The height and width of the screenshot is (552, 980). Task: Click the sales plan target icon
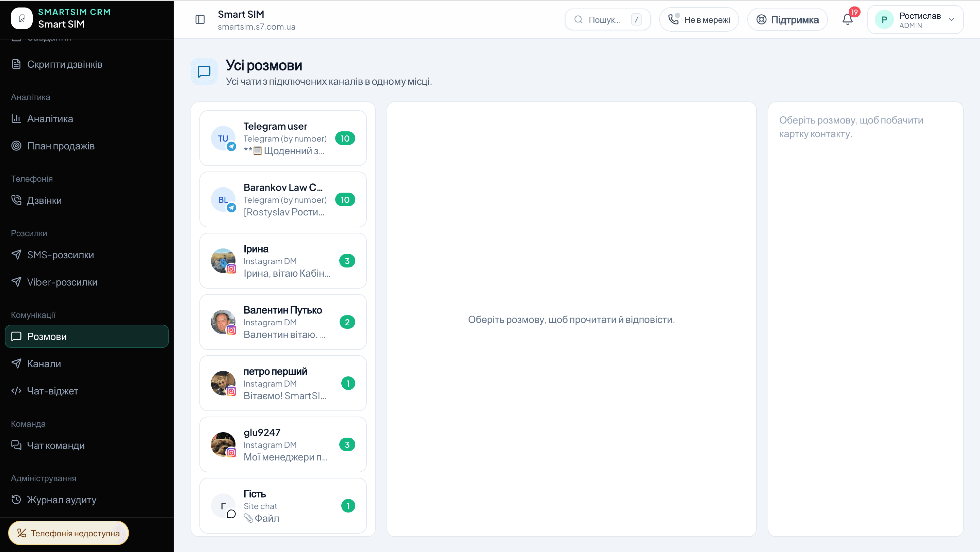tap(16, 146)
